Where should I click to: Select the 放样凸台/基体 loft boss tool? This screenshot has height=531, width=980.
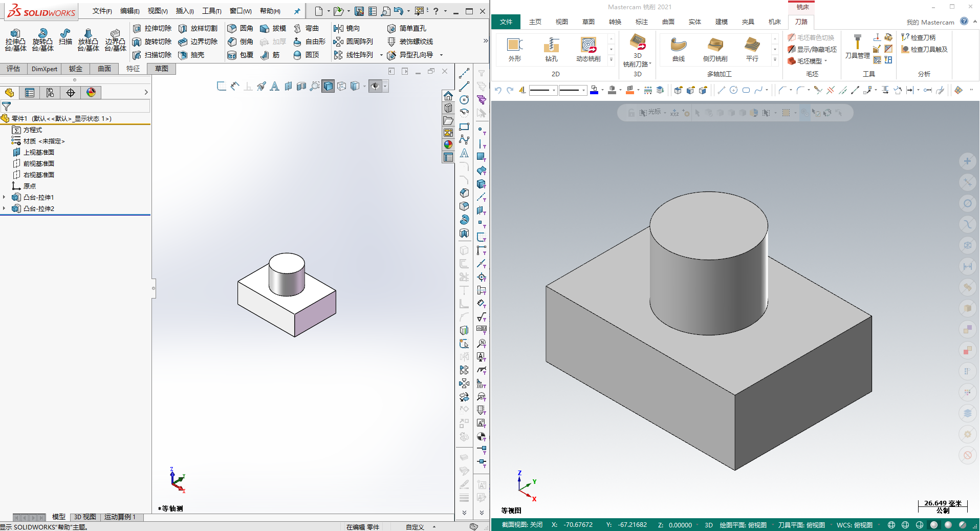tap(88, 40)
